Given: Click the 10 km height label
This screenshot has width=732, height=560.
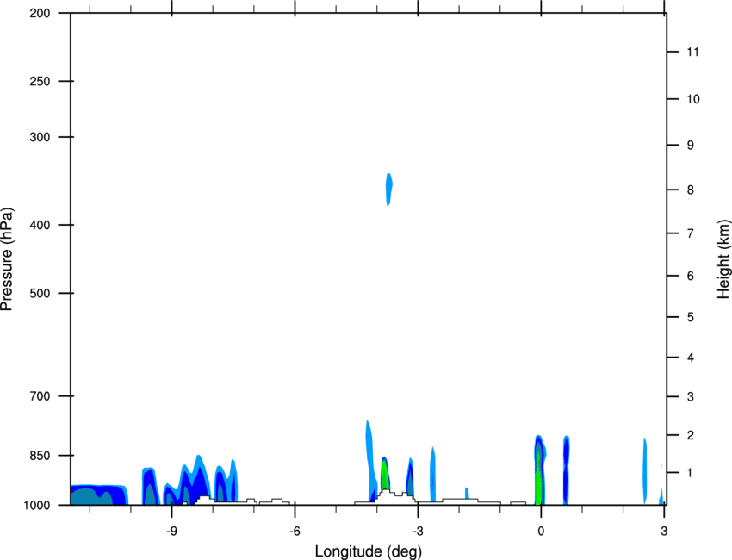Looking at the screenshot, I should point(693,99).
